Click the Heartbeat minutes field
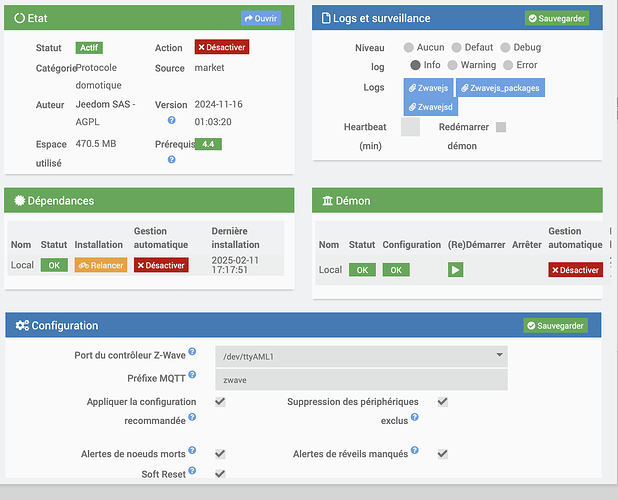Image resolution: width=618 pixels, height=500 pixels. click(x=410, y=127)
